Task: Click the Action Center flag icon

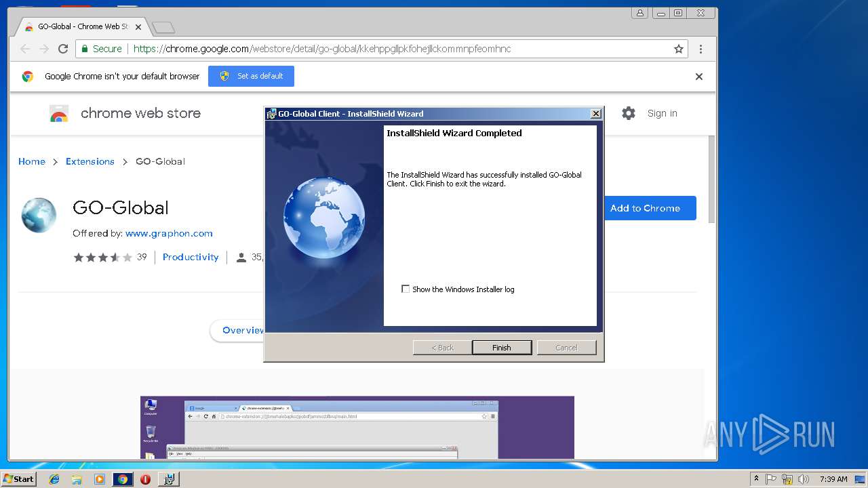Action: pos(771,479)
